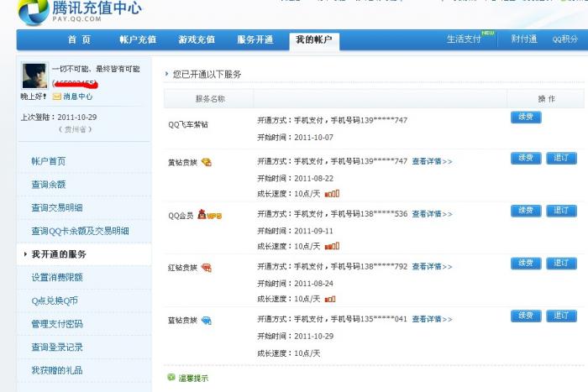Screen dimensions: 588x392
Task: Open 查询QQ卡余额及交易明细 in the sidebar
Action: pyautogui.click(x=80, y=231)
